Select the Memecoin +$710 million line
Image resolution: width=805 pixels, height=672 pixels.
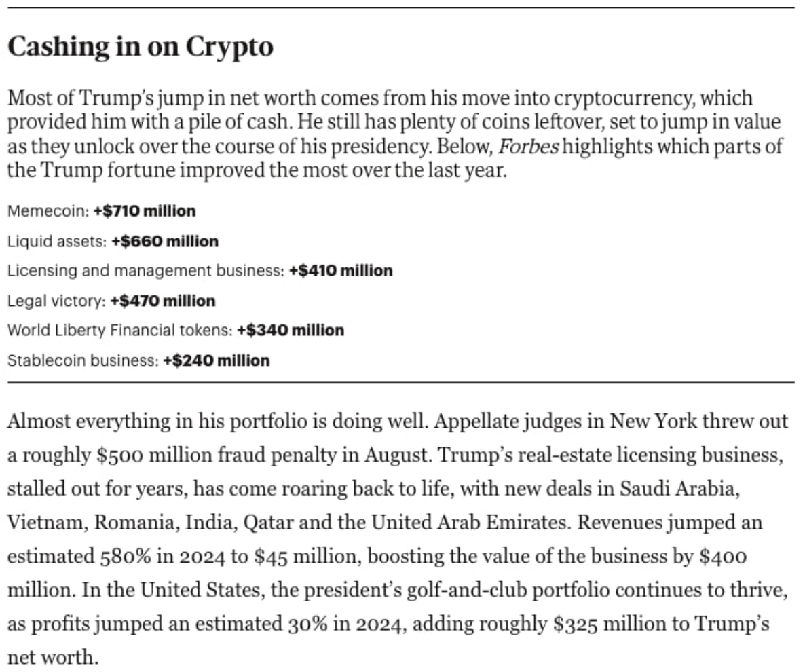102,211
